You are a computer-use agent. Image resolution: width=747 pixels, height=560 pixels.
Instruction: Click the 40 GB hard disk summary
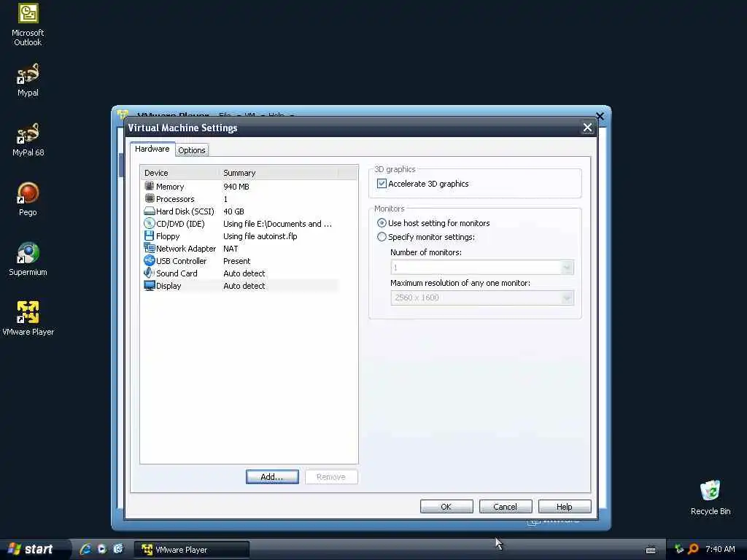point(233,211)
